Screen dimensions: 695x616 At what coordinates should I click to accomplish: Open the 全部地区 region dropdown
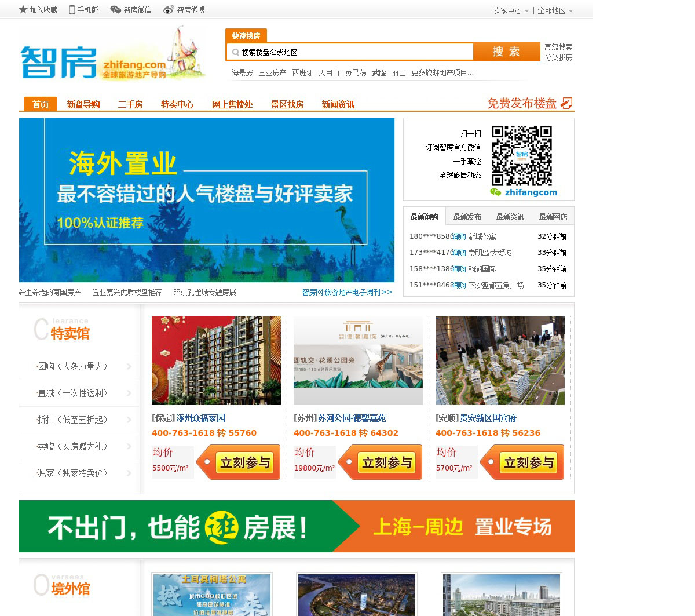555,10
